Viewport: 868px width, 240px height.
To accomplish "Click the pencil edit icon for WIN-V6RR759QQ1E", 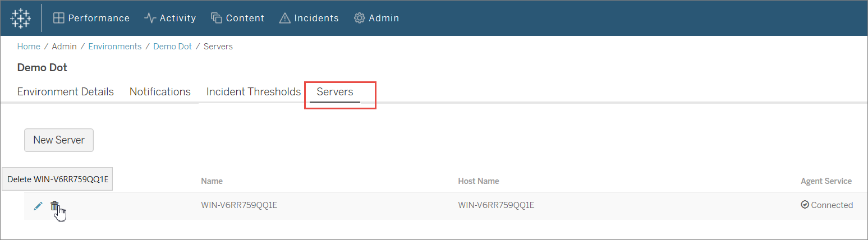I will point(38,206).
